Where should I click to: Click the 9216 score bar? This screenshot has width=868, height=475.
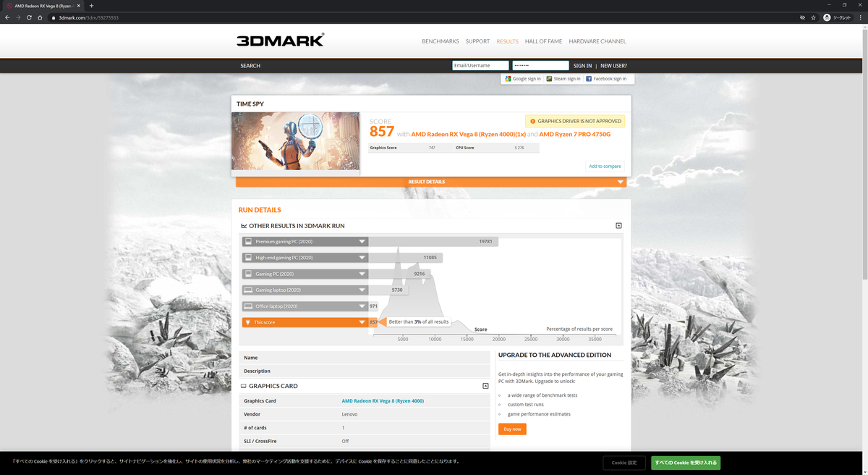tap(400, 274)
